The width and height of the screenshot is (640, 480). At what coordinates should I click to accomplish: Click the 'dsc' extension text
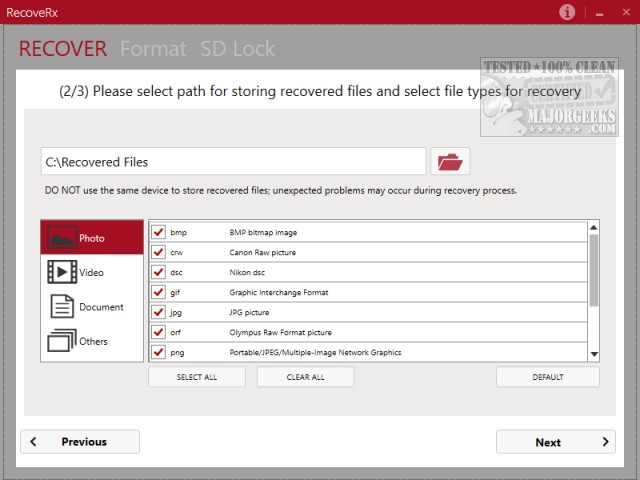[176, 272]
